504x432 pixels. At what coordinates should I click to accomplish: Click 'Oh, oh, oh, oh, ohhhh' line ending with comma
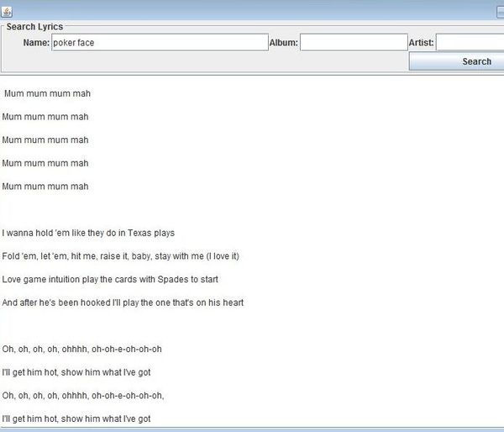83,395
